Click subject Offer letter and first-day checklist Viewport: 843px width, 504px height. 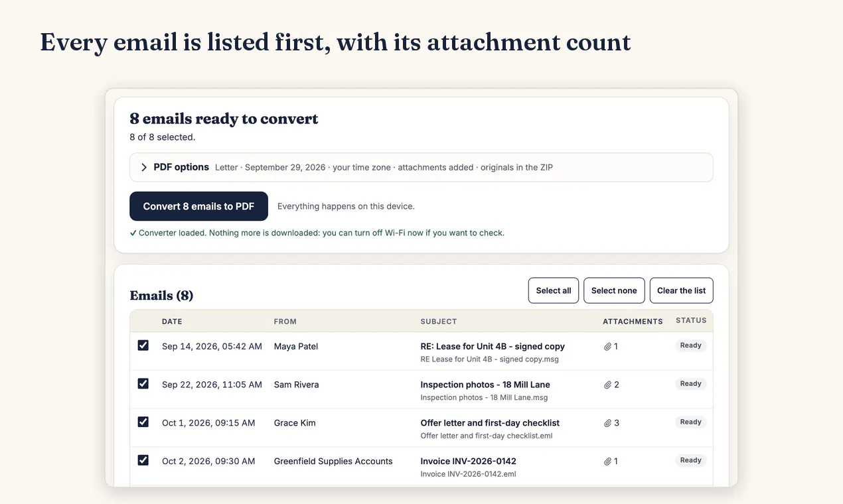point(490,423)
